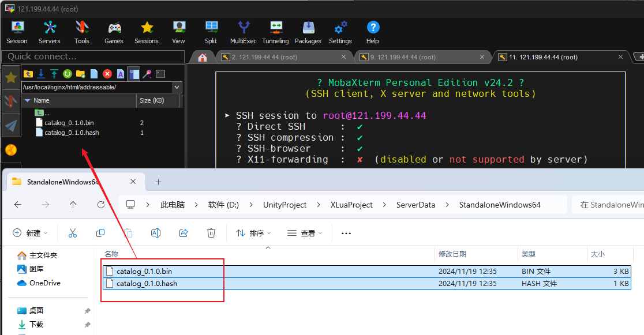The image size is (644, 335).
Task: Open the 新建 (New) dropdown in Explorer
Action: [x=30, y=233]
